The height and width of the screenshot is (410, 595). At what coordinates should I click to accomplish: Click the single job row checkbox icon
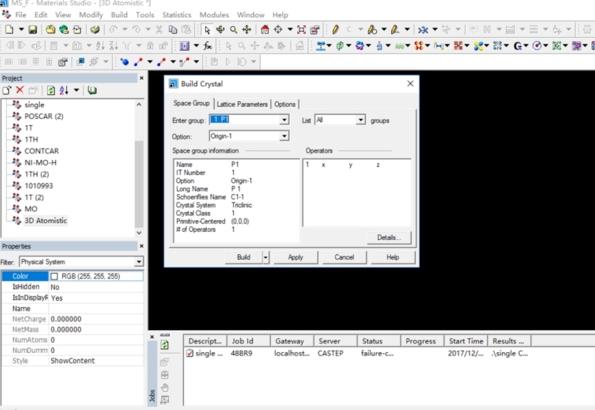(x=190, y=353)
